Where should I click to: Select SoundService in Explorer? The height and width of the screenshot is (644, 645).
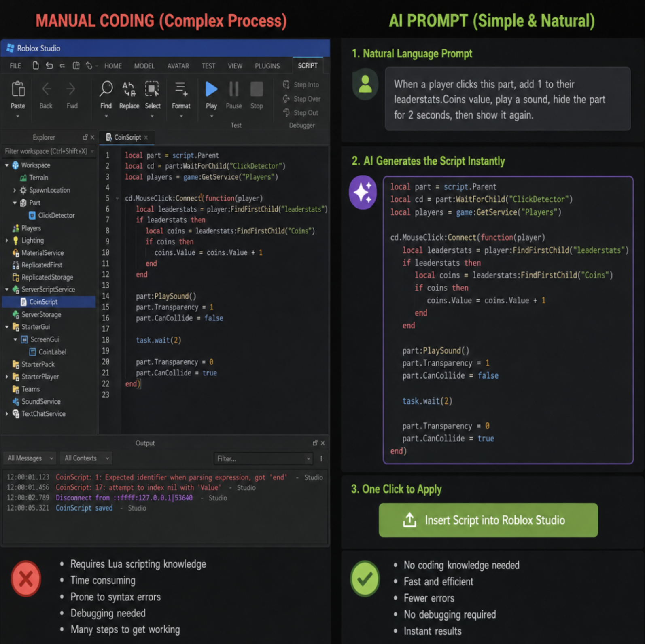pyautogui.click(x=36, y=401)
